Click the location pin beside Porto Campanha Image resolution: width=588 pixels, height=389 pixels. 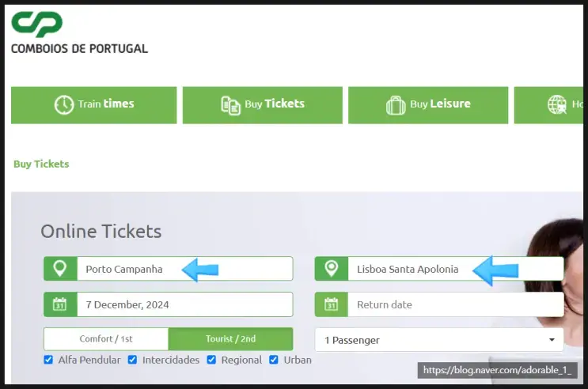point(60,268)
